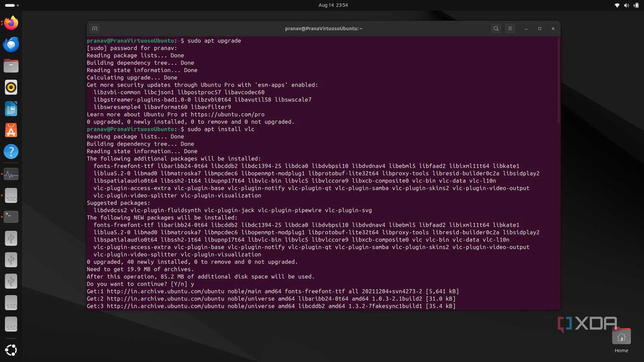Click the 'libdvdcss2 vlc-plugin-fluidsynth' suggestion line
This screenshot has width=644, height=362.
coord(233,210)
